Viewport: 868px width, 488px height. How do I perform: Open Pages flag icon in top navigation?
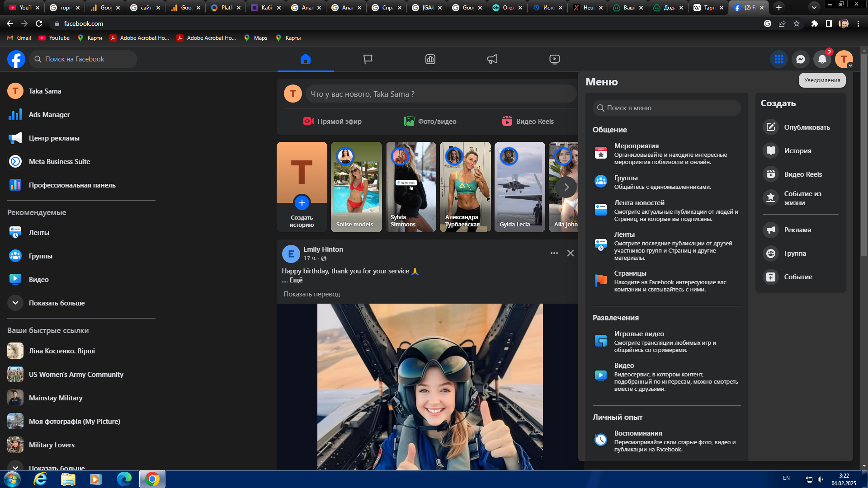[368, 59]
